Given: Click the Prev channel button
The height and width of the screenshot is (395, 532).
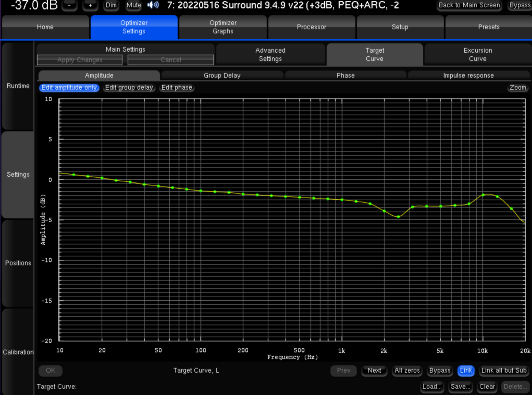Looking at the screenshot, I should (344, 370).
